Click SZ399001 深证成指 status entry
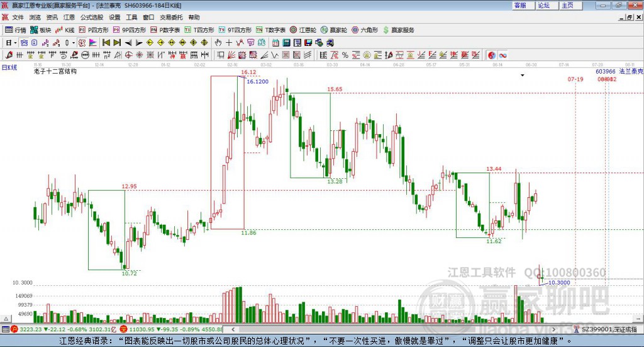Viewport: 644px width, 347px height. click(606, 329)
